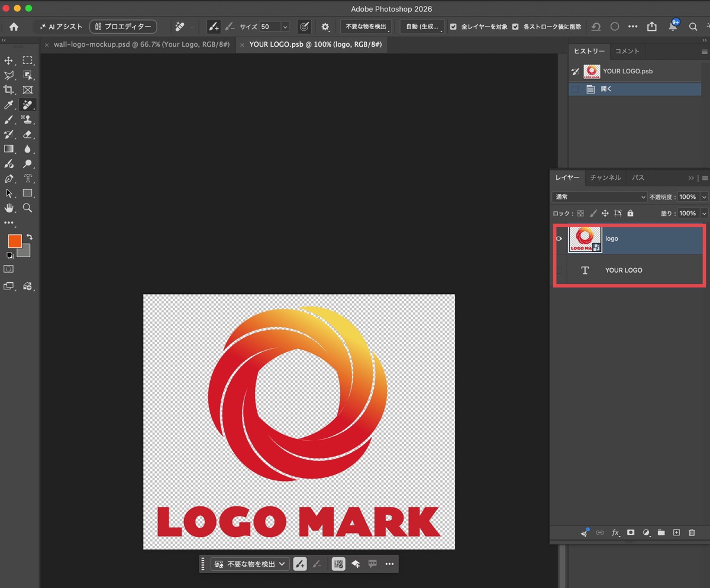Select the Zoom tool
The image size is (710, 588).
(27, 208)
